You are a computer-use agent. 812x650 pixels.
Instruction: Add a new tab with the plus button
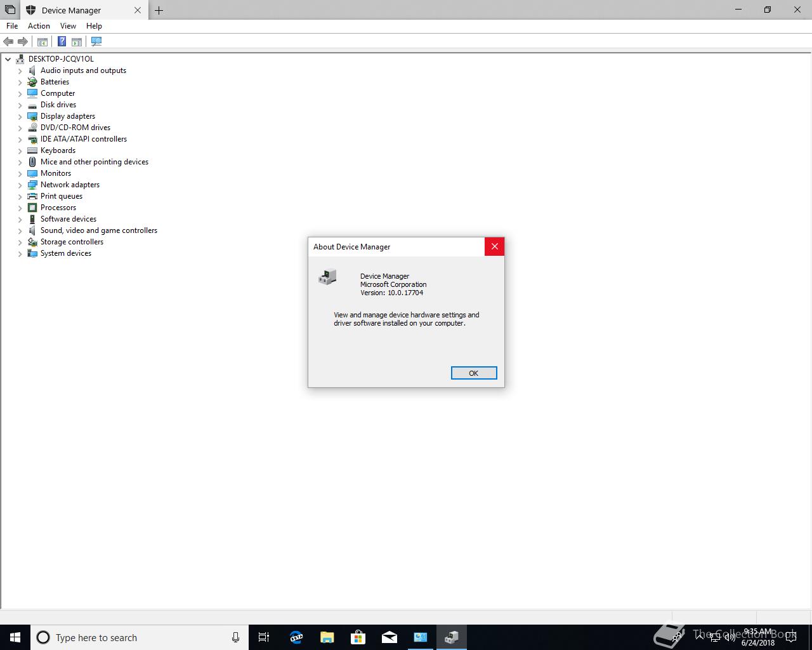159,10
